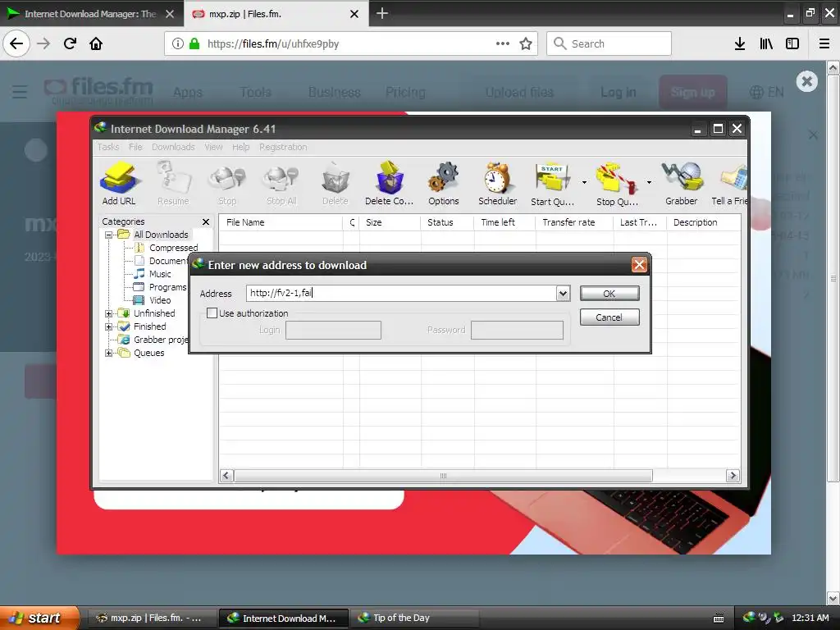Click the download list scroll left arrow
Viewport: 840px width, 630px height.
click(x=226, y=476)
